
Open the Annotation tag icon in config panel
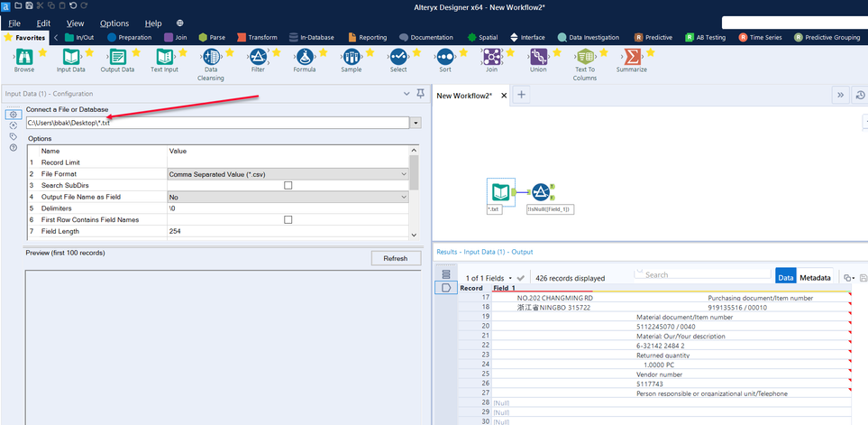(x=14, y=136)
